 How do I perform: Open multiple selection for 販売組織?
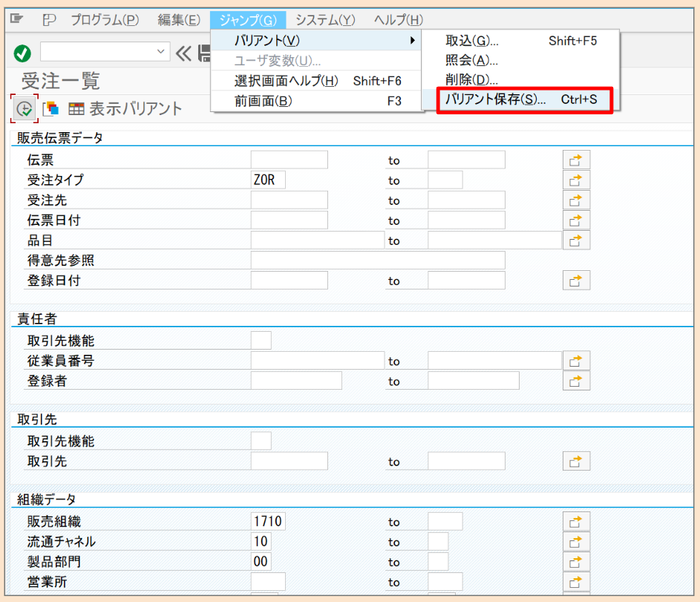click(576, 520)
